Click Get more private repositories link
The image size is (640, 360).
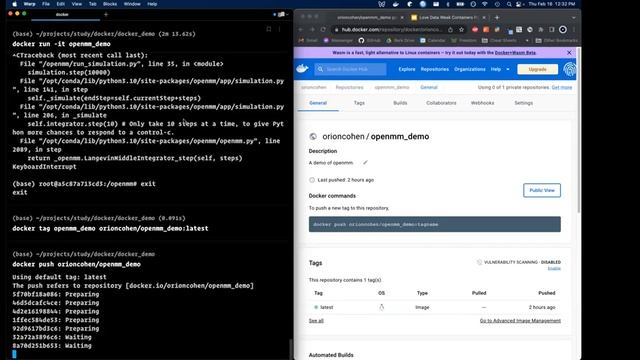coord(562,87)
